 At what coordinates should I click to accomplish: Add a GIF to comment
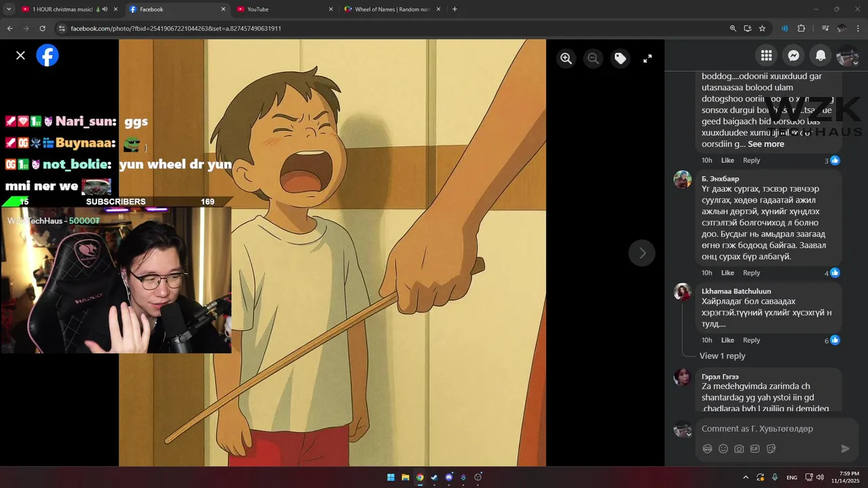click(755, 449)
